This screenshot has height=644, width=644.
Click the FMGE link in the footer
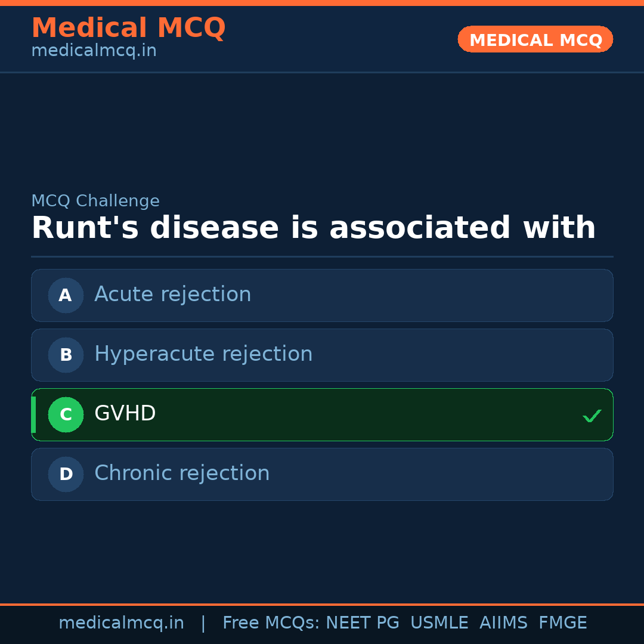click(562, 622)
